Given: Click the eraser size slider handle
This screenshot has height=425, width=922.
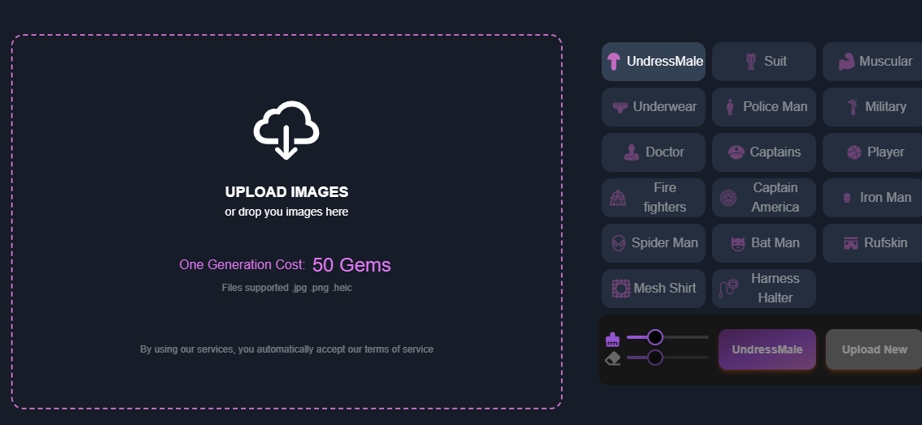Looking at the screenshot, I should pos(655,357).
